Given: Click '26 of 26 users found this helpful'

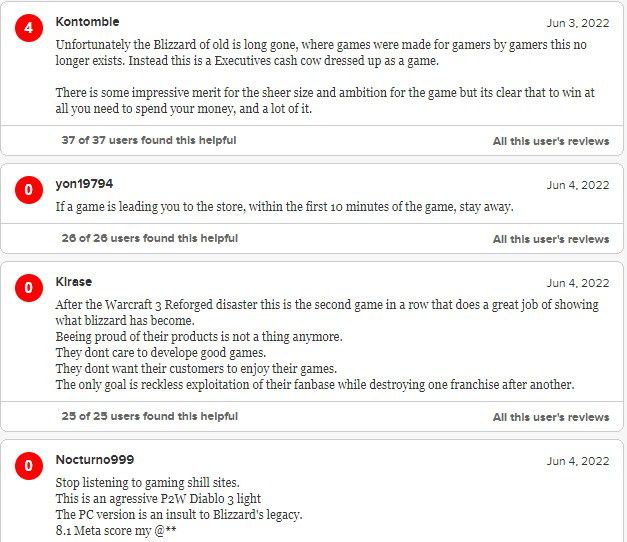Looking at the screenshot, I should pyautogui.click(x=150, y=238).
